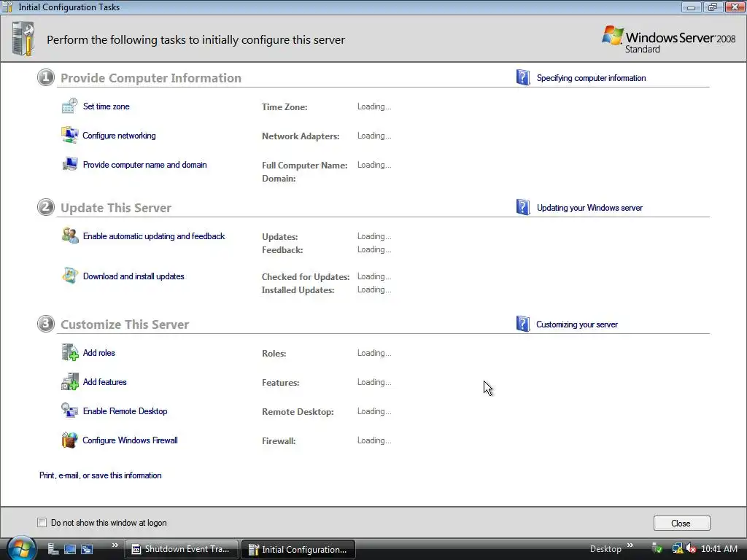Click Initial Configuration taskbar button
747x560 pixels.
298,549
